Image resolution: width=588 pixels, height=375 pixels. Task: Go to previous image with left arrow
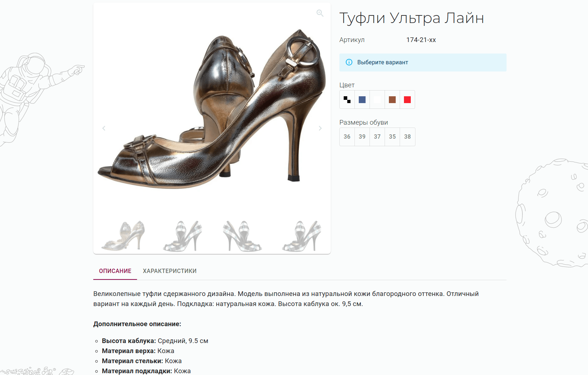(104, 128)
